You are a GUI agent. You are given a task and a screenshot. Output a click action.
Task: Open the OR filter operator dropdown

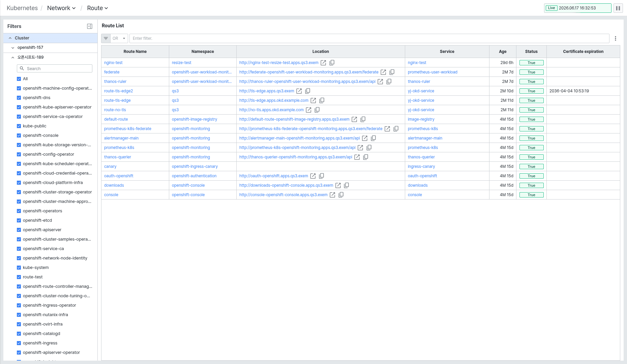(x=119, y=38)
